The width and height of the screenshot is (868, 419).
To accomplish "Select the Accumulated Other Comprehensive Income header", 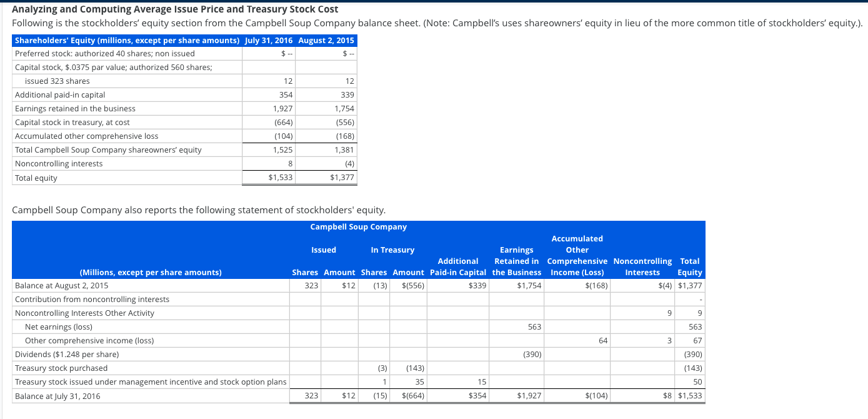I will point(576,250).
